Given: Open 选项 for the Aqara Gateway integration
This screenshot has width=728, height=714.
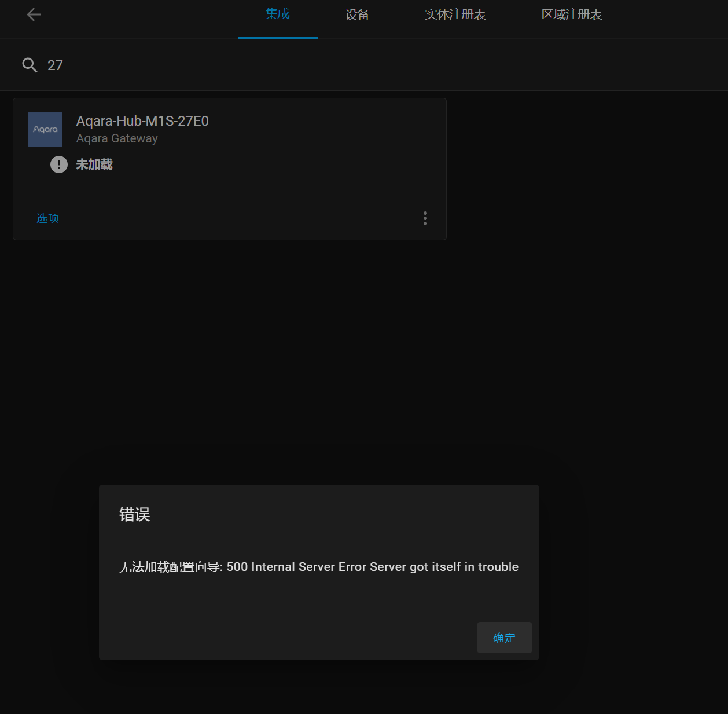Looking at the screenshot, I should [x=47, y=218].
